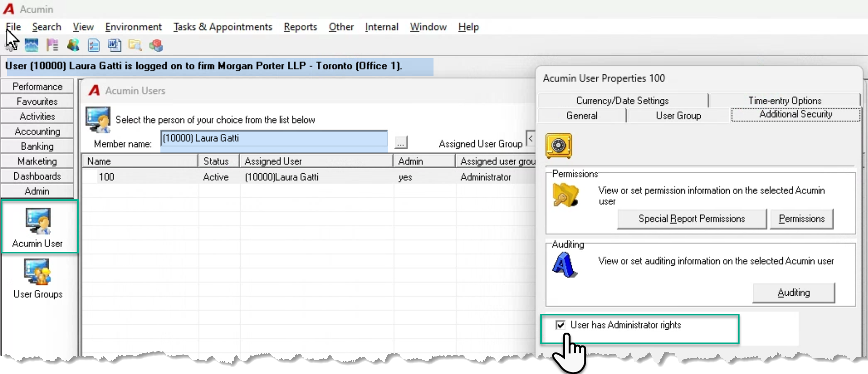Image resolution: width=868 pixels, height=374 pixels.
Task: Open the File menu
Action: [x=13, y=27]
